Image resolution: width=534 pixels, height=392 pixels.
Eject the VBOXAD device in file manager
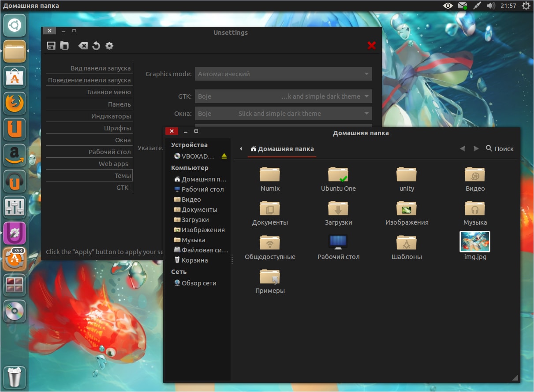[224, 156]
